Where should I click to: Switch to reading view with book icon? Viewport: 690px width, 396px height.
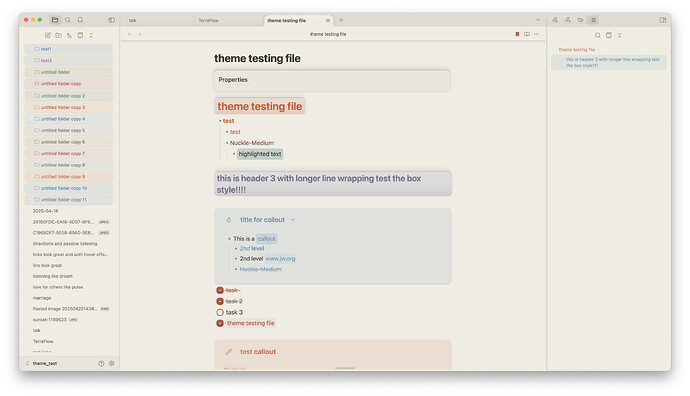point(527,34)
